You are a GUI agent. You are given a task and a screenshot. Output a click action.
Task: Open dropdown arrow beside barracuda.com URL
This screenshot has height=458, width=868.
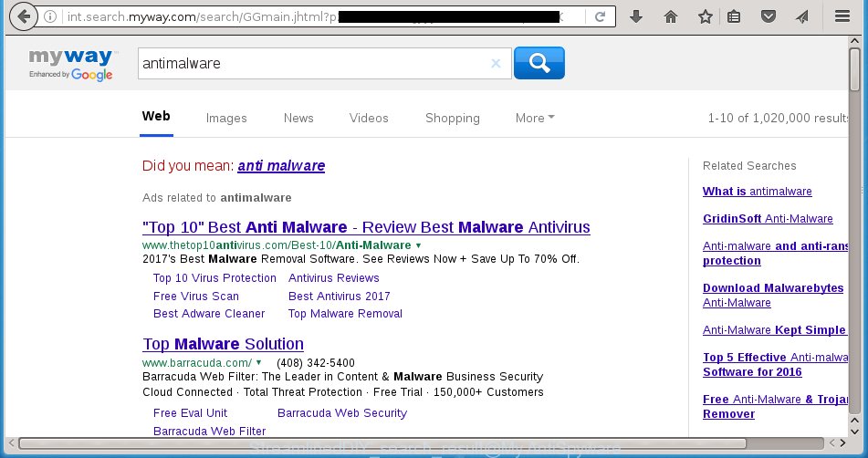(x=258, y=363)
